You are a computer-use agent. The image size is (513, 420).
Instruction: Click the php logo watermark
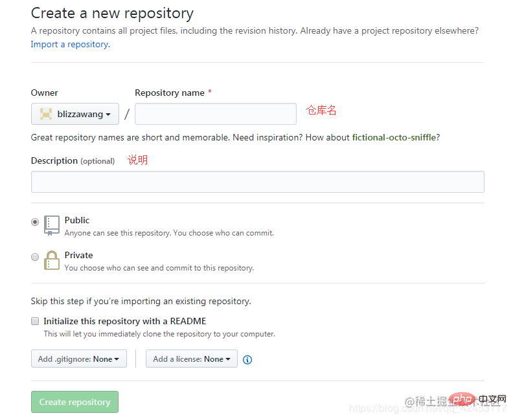[462, 399]
